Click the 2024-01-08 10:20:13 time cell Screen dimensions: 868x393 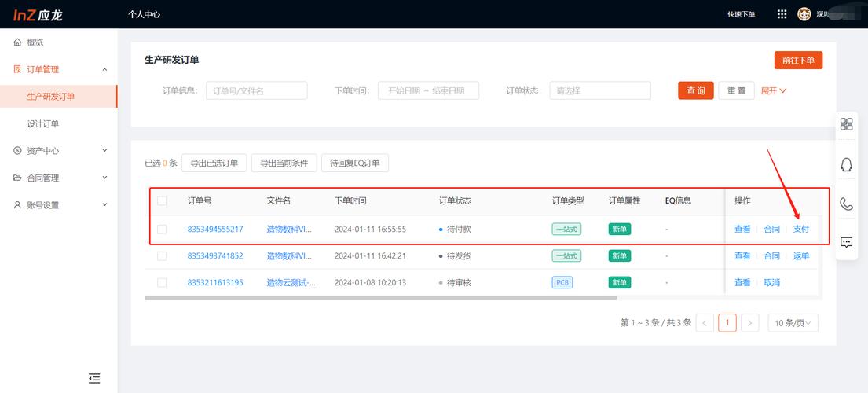click(370, 282)
